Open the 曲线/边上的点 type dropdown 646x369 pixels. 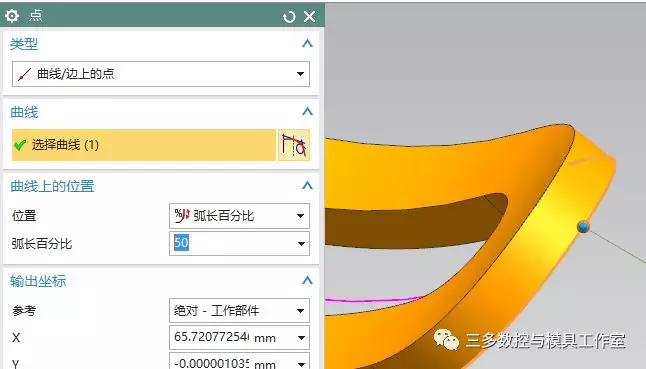click(x=161, y=74)
